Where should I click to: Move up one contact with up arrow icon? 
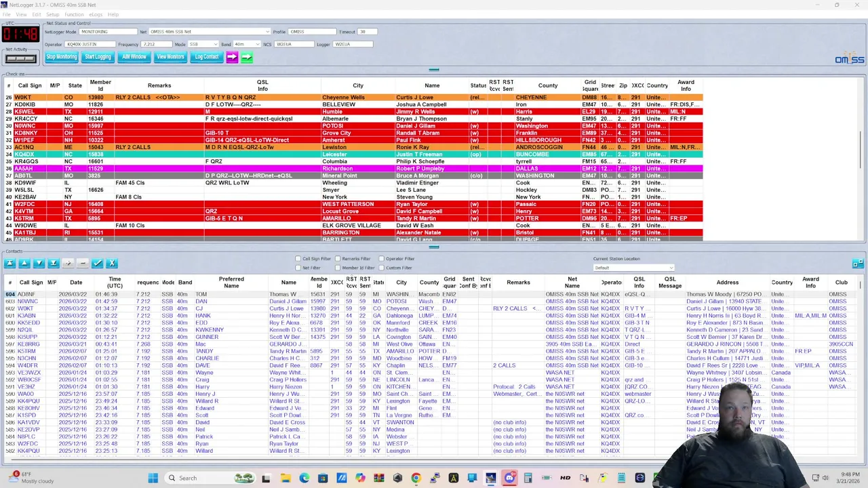pyautogui.click(x=24, y=263)
